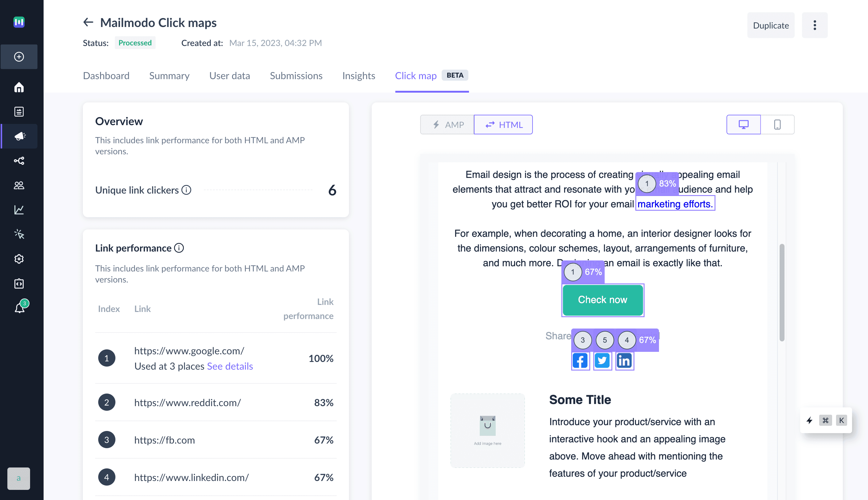This screenshot has height=500, width=868.
Task: Open See details for the google.com link
Action: (x=230, y=366)
